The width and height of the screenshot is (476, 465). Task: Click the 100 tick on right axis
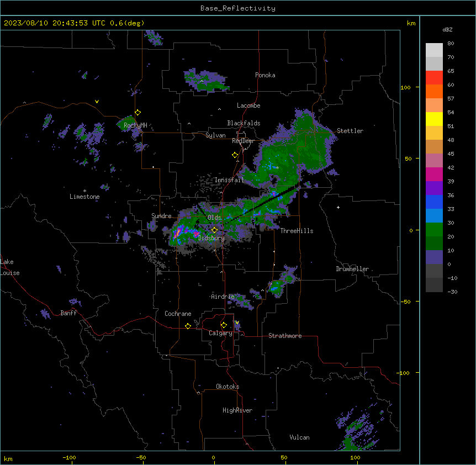tap(405, 88)
